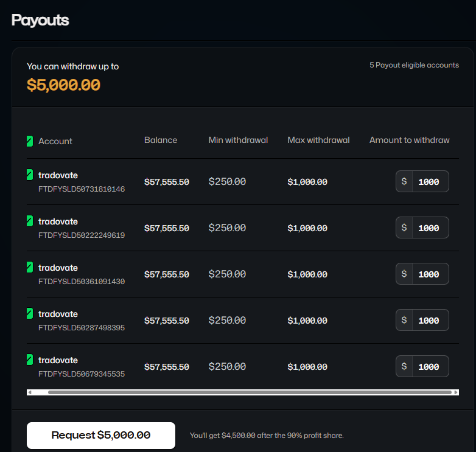The image size is (476, 452).
Task: Click the 90% profit share note text
Action: click(267, 436)
